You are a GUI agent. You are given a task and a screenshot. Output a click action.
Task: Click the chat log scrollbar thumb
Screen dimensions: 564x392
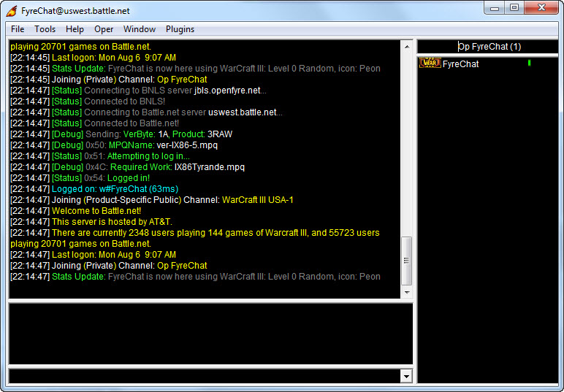tap(407, 261)
